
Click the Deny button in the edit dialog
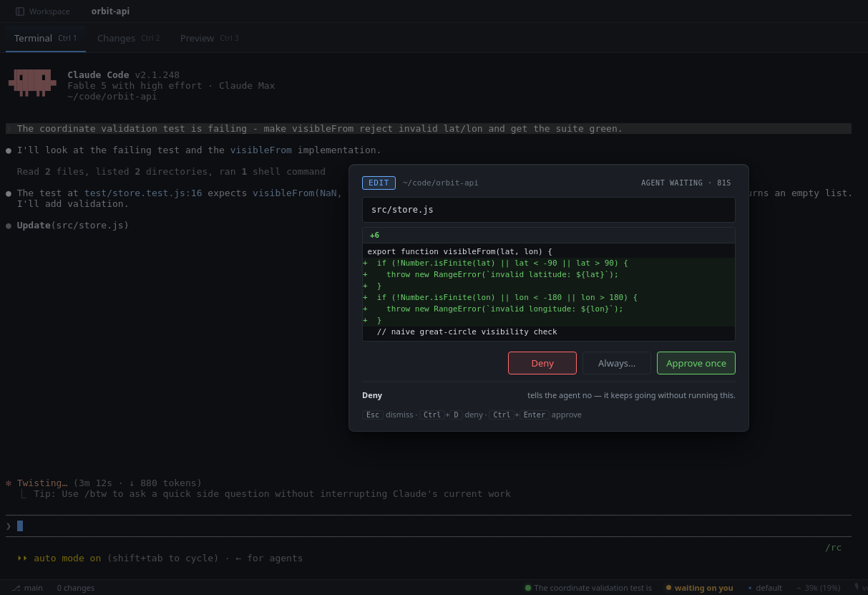542,363
